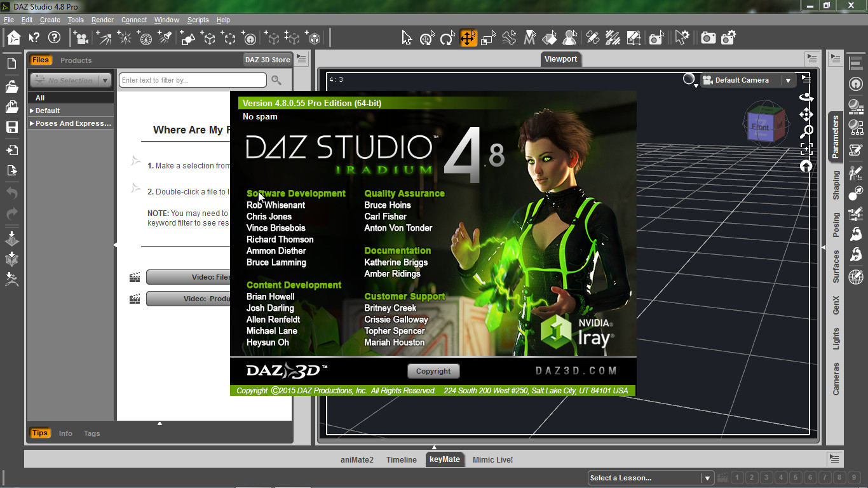Viewport: 868px width, 488px height.
Task: Open the Shaping side tab
Action: coord(836,186)
